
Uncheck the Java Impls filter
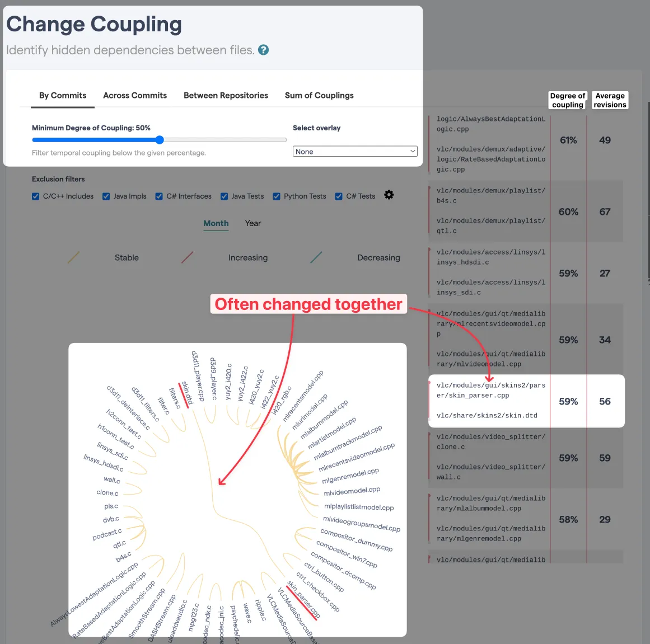pyautogui.click(x=106, y=196)
